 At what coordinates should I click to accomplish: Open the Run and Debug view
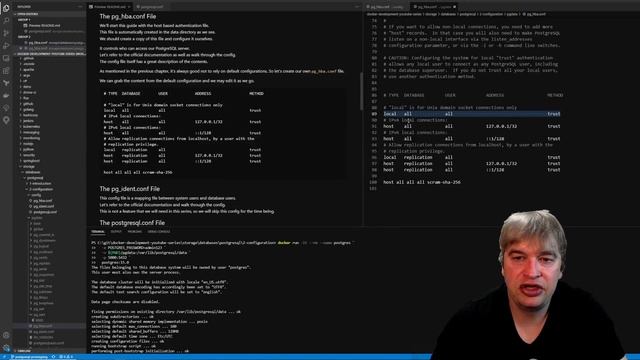coord(6,45)
